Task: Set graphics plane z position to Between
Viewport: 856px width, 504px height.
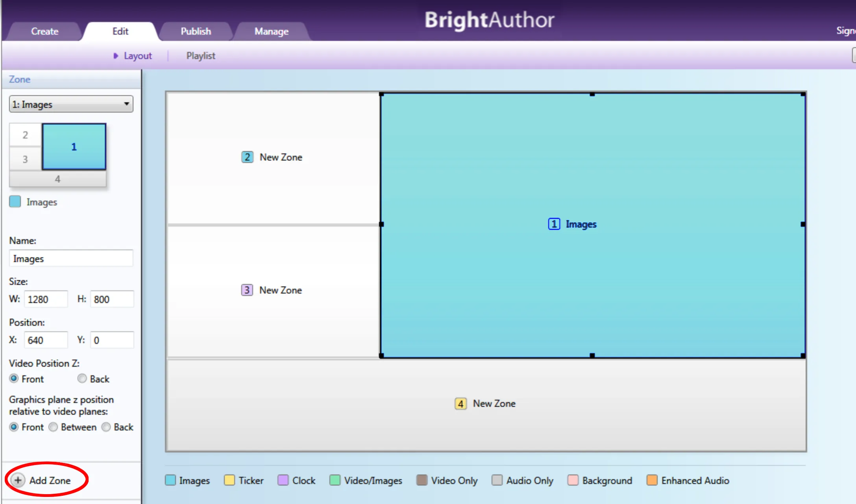Action: pos(53,427)
